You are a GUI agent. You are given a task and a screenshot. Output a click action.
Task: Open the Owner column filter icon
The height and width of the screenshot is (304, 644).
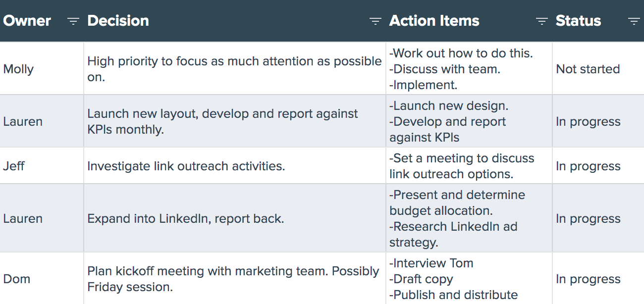(x=73, y=21)
